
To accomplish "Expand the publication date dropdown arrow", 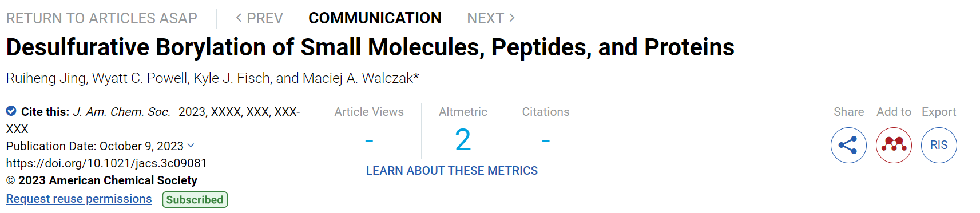I will 191,146.
